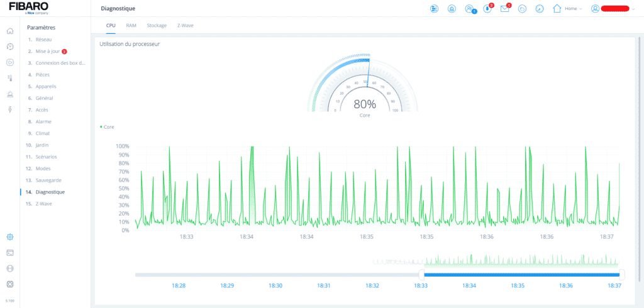Click the first blue icon left of the alarm icon in header
Viewport: 644px width, 308px height.
coord(434,9)
